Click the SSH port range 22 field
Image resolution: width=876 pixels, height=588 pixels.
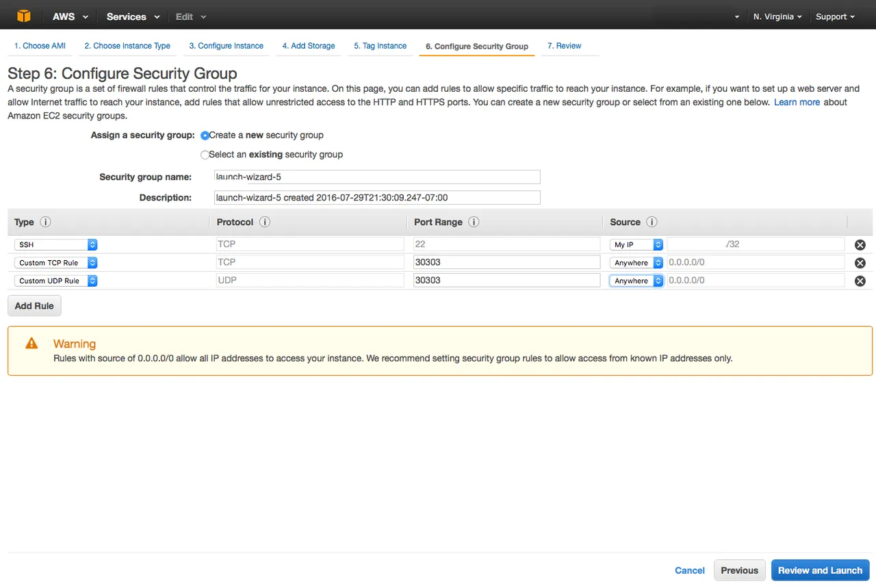[x=506, y=244]
